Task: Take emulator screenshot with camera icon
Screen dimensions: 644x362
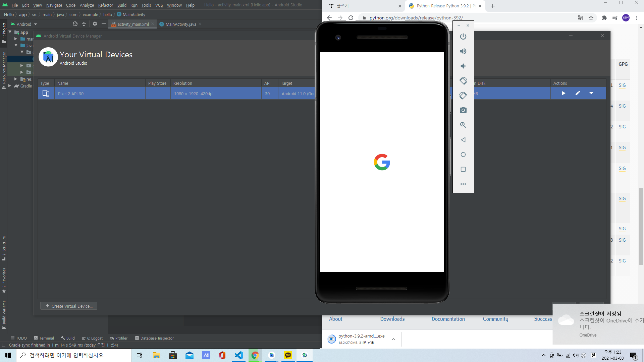Action: point(463,110)
